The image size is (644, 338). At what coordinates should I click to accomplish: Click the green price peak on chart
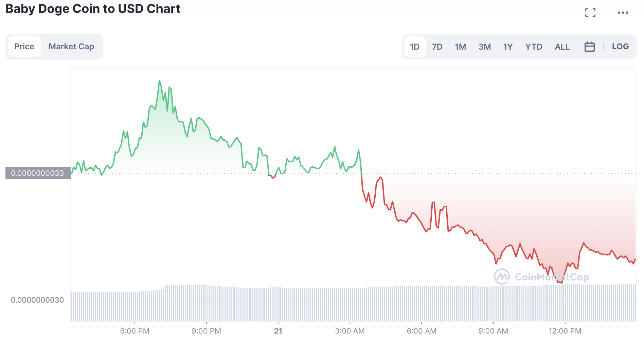pos(159,81)
